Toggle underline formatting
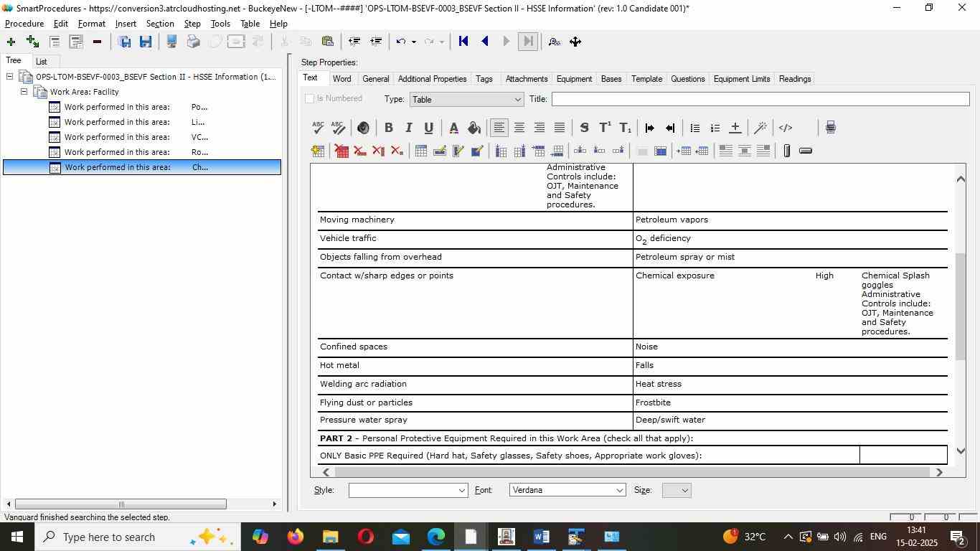The image size is (980, 551). click(428, 128)
